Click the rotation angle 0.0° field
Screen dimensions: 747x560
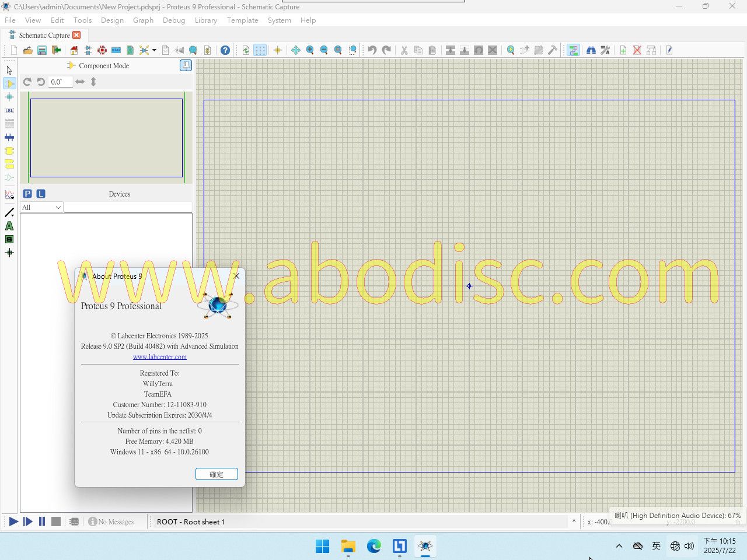click(61, 82)
